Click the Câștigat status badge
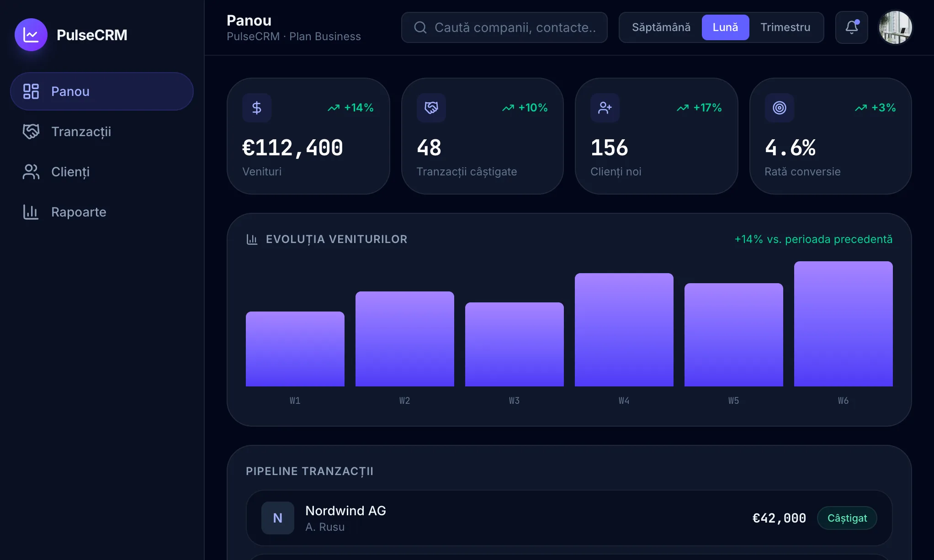This screenshot has width=934, height=560. [847, 518]
